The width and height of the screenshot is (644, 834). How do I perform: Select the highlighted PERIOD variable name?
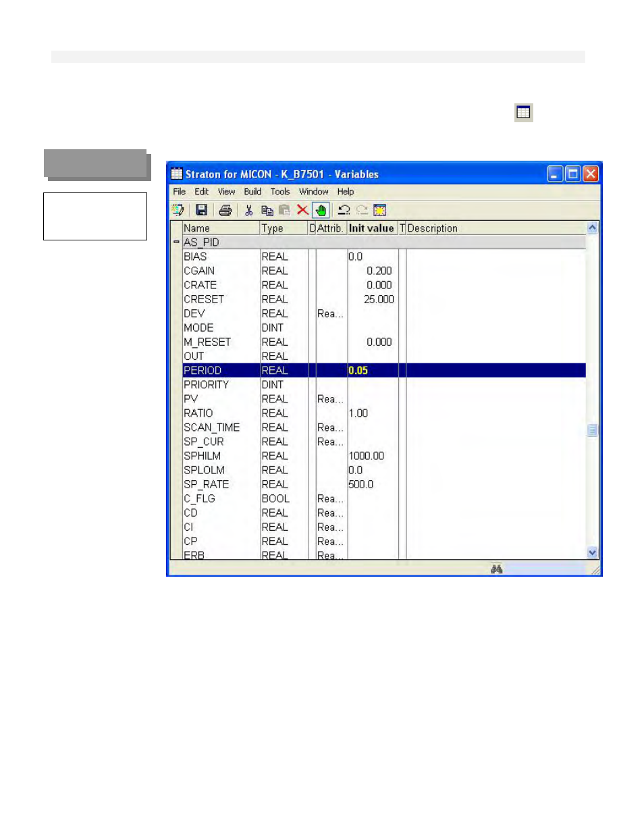203,370
